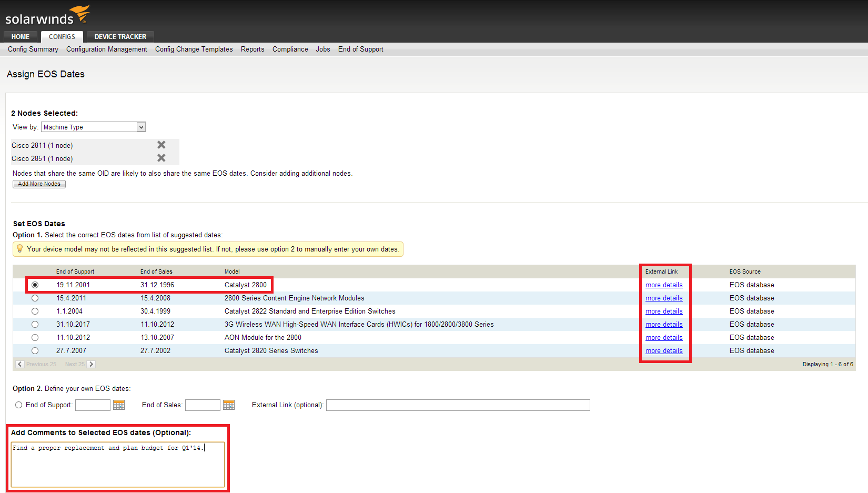Click the 31.10.2017 End of Support date
Screen dimensions: 868x493
pos(73,325)
